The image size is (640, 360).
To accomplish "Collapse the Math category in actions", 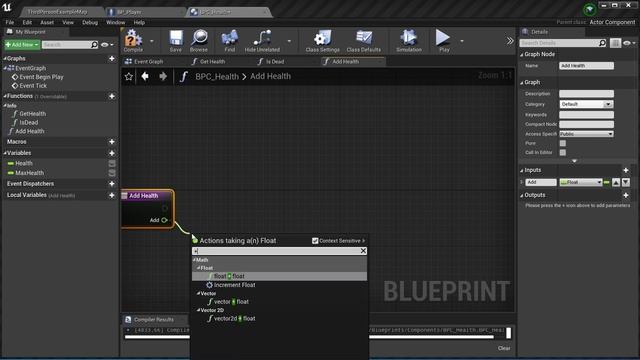I will coord(194,260).
